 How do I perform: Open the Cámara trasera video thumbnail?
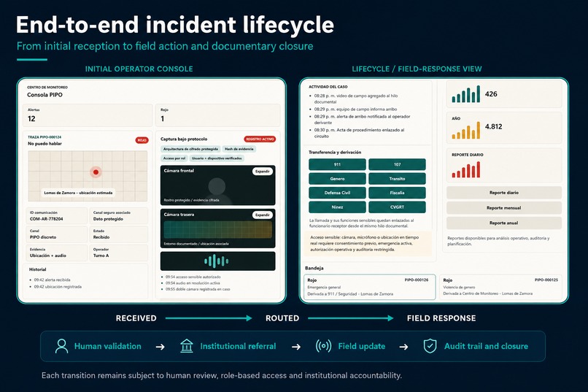218,228
